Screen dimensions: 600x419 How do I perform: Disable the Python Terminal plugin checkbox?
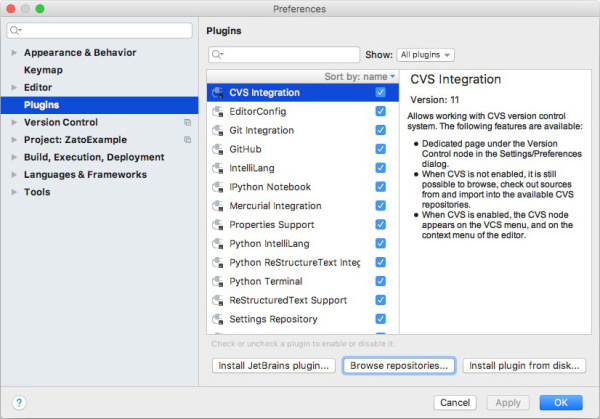380,281
